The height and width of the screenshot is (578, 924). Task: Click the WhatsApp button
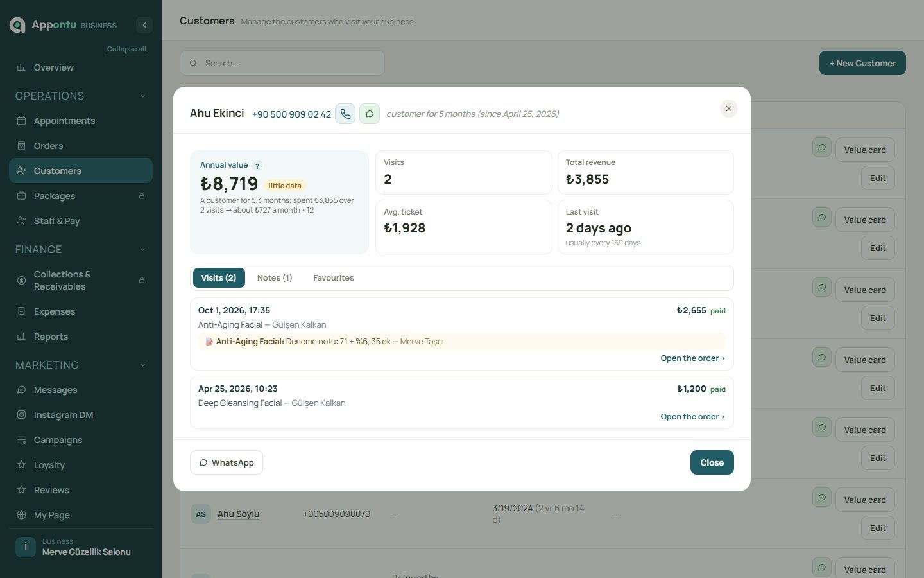click(x=227, y=462)
